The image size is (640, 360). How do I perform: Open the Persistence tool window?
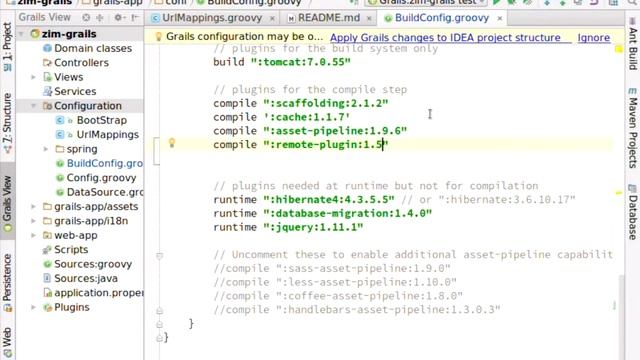coord(7,282)
